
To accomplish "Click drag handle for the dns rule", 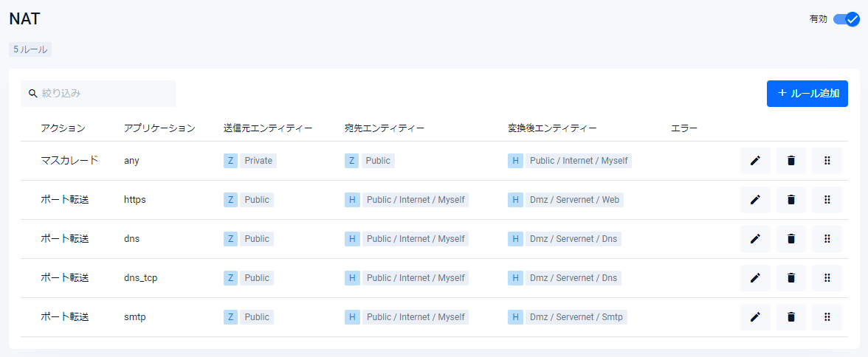I will click(827, 239).
